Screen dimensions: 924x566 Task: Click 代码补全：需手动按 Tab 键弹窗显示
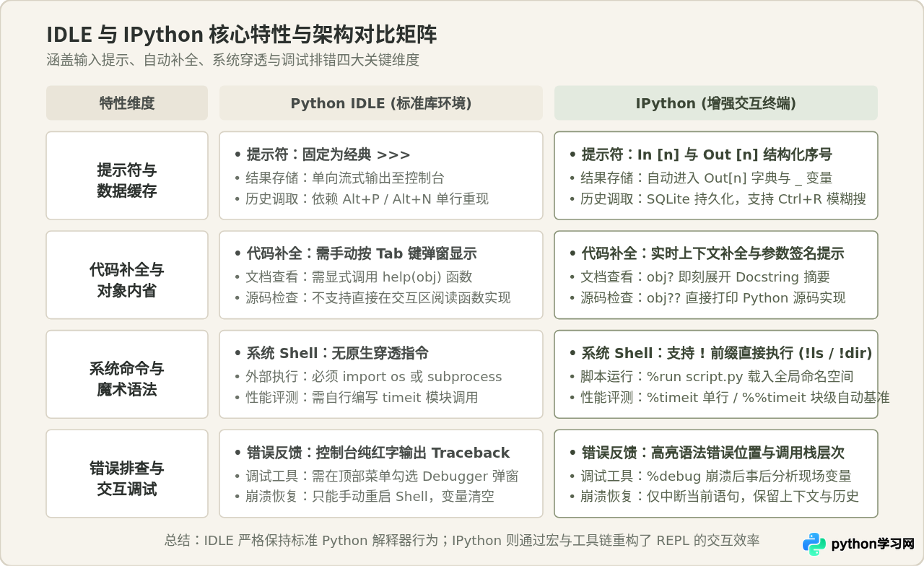pos(355,254)
